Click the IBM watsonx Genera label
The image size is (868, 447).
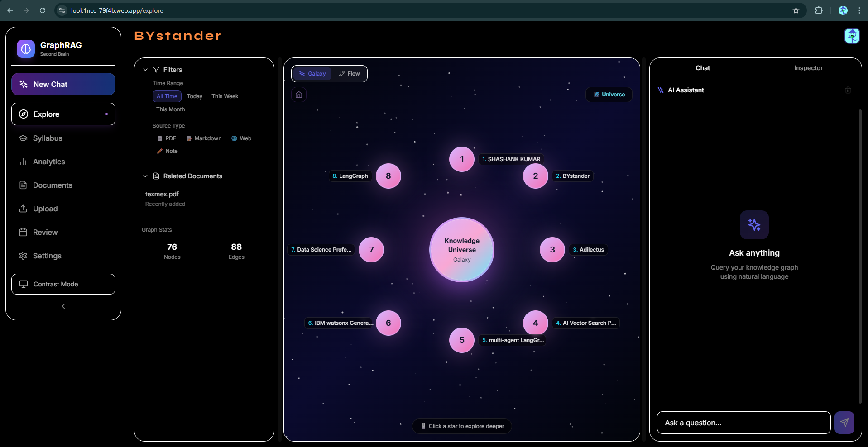(x=340, y=323)
